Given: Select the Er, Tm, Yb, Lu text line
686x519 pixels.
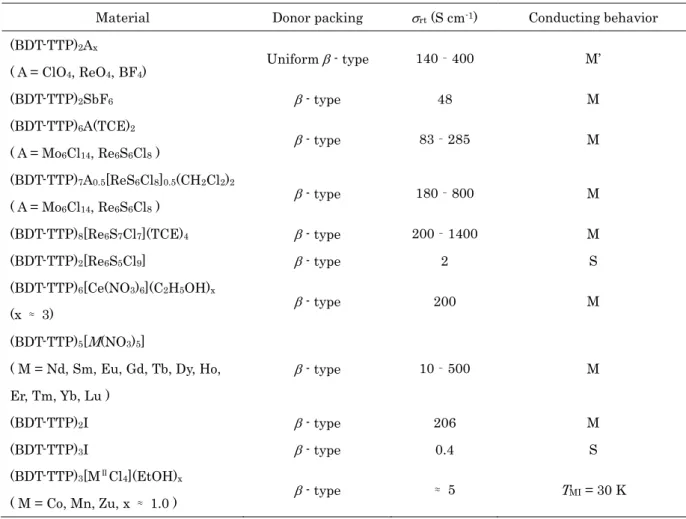Looking at the screenshot, I should 60,396.
